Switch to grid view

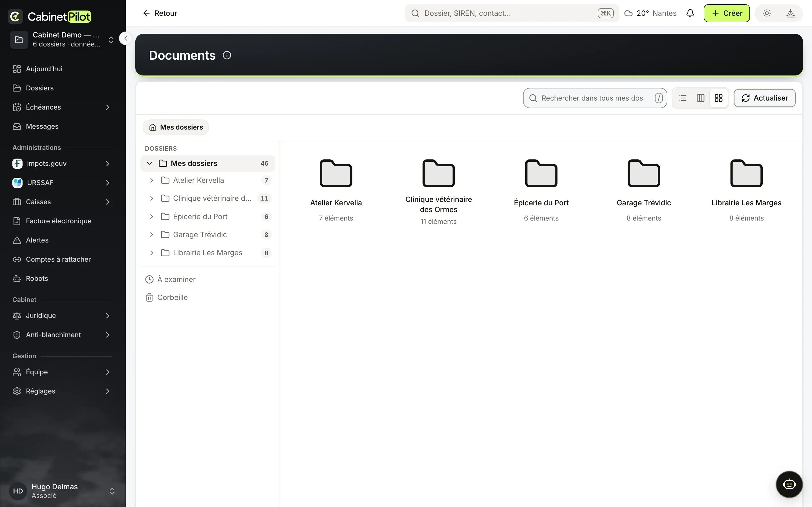click(718, 98)
